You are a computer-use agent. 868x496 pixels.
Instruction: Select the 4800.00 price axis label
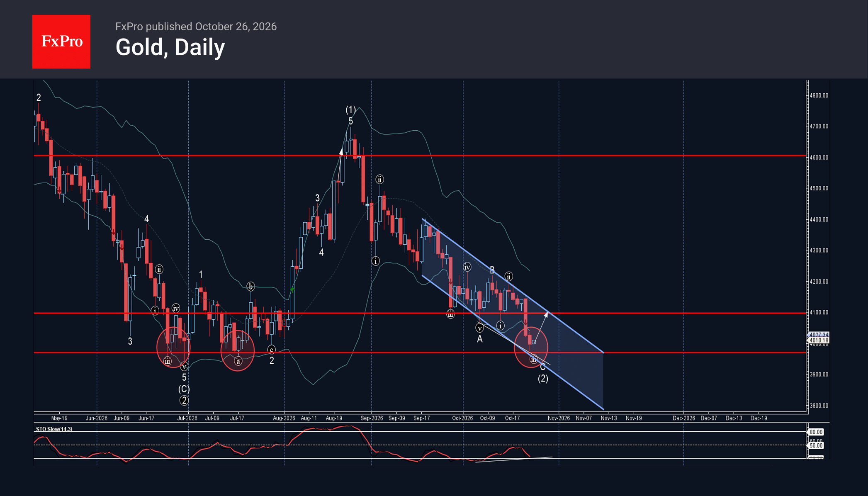pyautogui.click(x=819, y=95)
